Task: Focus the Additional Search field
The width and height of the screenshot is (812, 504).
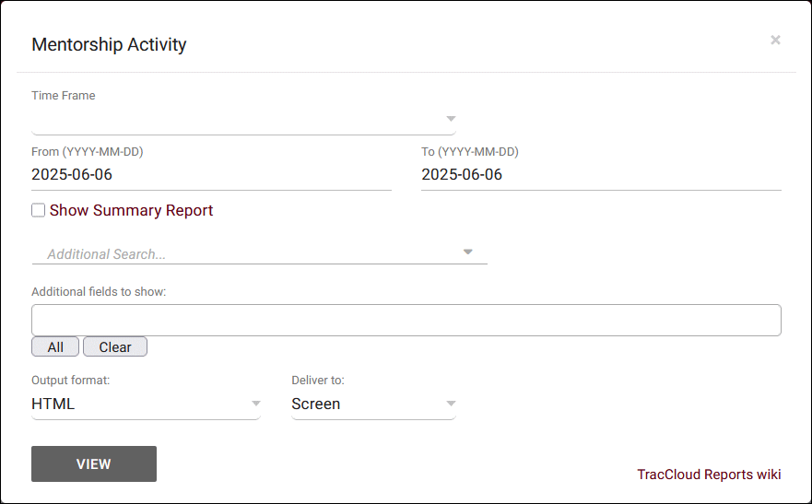Action: pyautogui.click(x=244, y=253)
